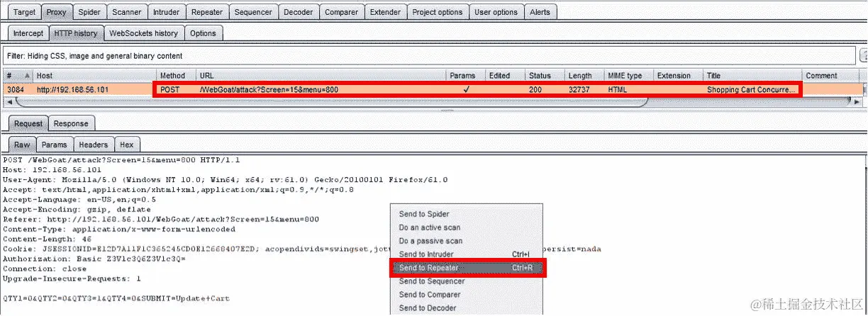Screen dimensions: 868x316
Task: Open the WebSockets history sub-tab
Action: point(144,33)
